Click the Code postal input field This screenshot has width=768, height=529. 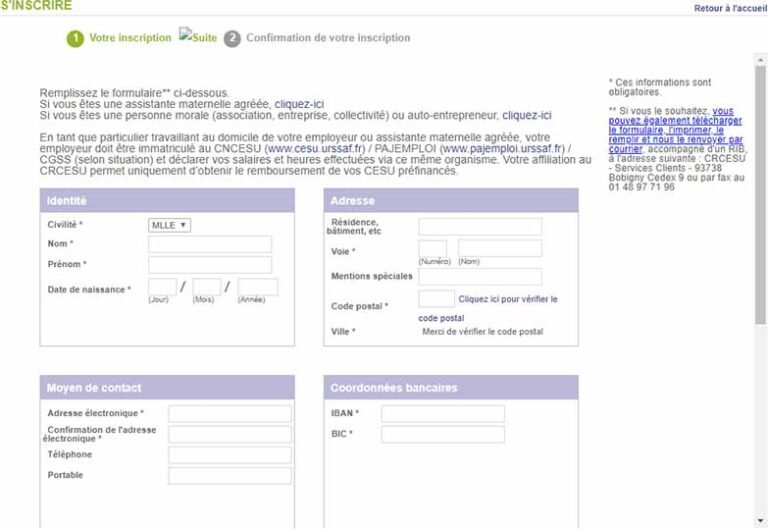(x=436, y=299)
